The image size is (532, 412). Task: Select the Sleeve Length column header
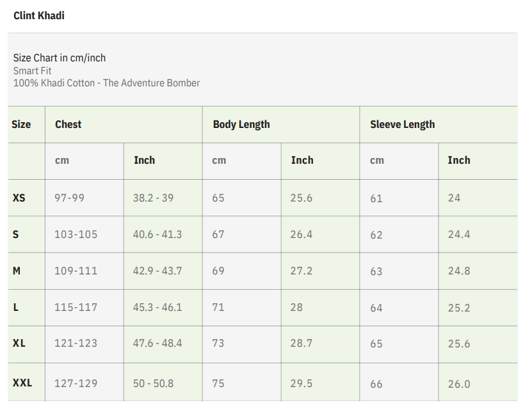[x=402, y=124]
